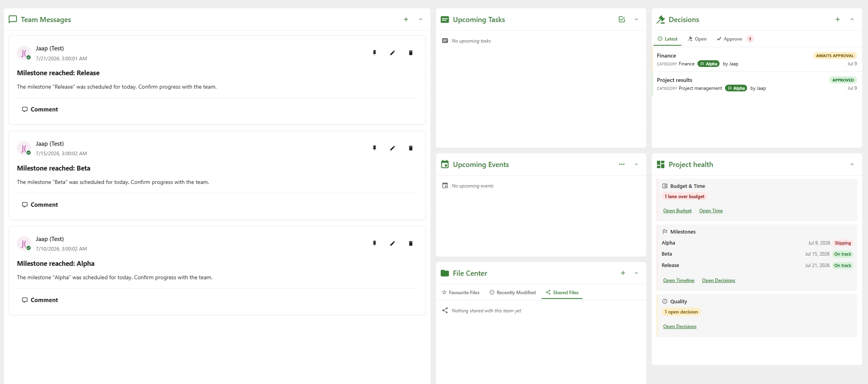This screenshot has height=384, width=868.
Task: Open the Upcoming Tasks checklist icon
Action: [622, 19]
